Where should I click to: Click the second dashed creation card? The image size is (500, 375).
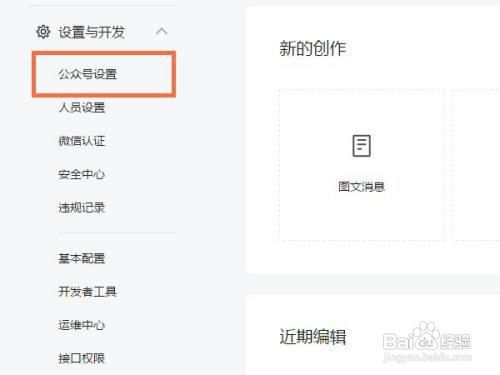click(477, 165)
